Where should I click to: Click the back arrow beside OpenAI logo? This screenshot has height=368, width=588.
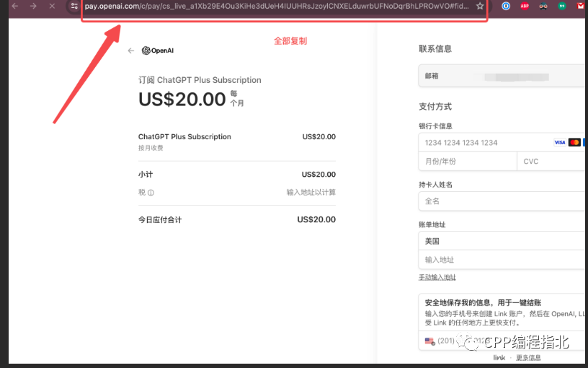point(130,51)
